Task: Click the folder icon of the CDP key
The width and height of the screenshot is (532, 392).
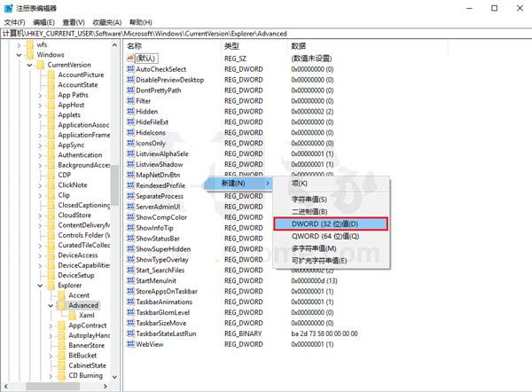Action: tap(51, 175)
